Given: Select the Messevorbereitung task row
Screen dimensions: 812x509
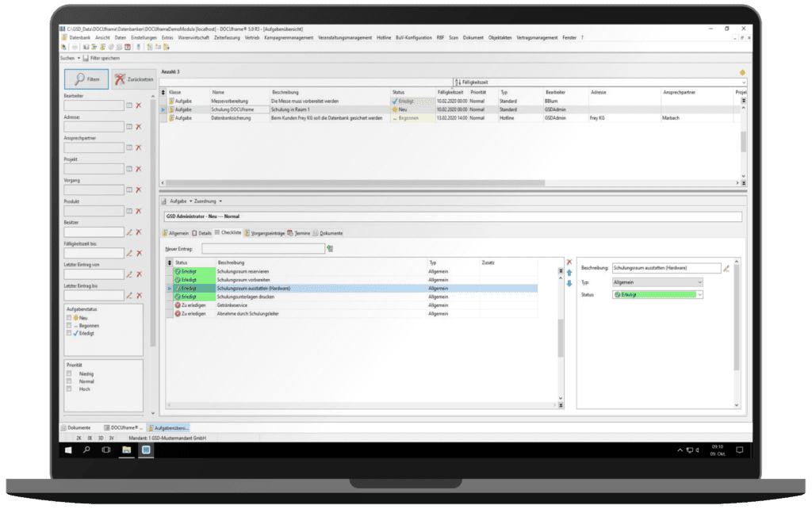Looking at the screenshot, I should pos(450,101).
